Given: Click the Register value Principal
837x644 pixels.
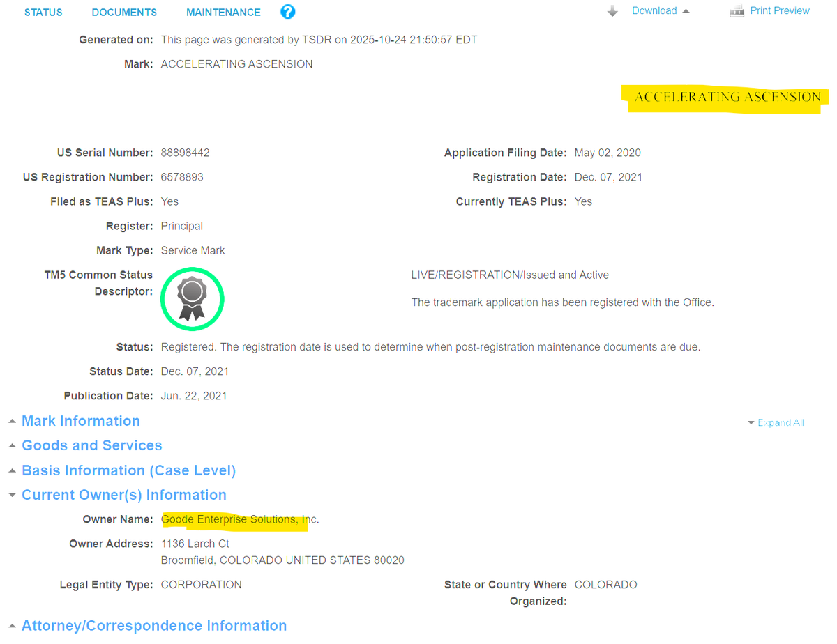Looking at the screenshot, I should (182, 226).
